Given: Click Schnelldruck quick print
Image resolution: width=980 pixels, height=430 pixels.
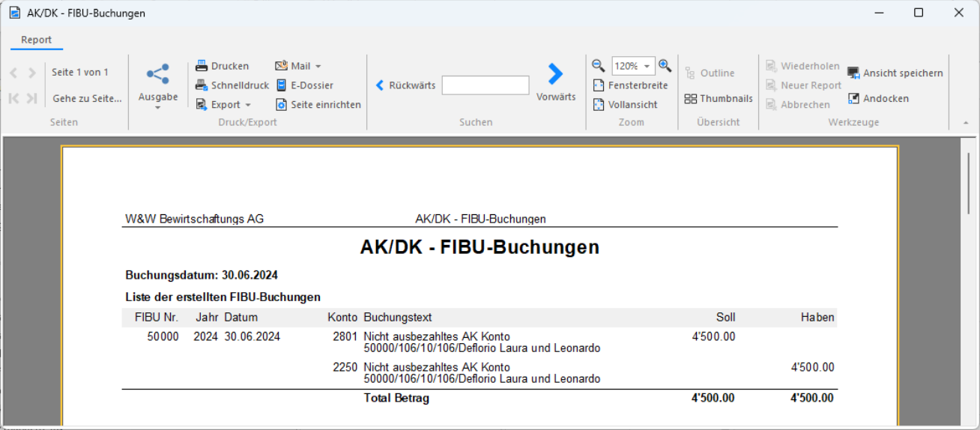Looking at the screenshot, I should click(x=232, y=85).
